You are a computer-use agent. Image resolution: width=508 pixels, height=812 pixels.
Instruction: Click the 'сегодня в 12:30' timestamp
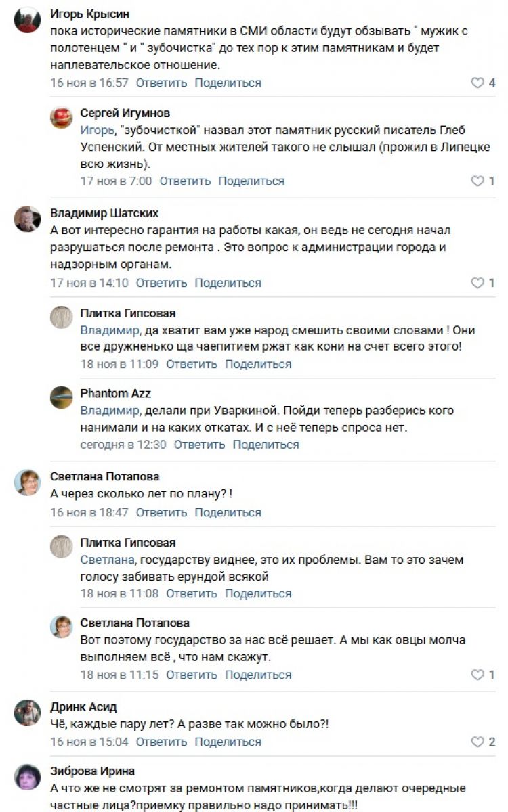[123, 445]
